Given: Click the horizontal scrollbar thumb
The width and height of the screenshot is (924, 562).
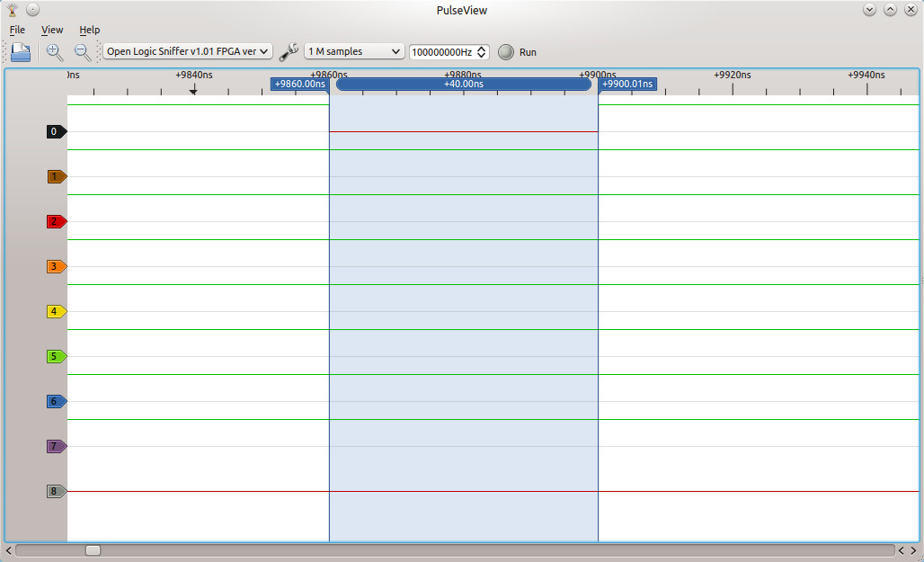Looking at the screenshot, I should pyautogui.click(x=93, y=550).
